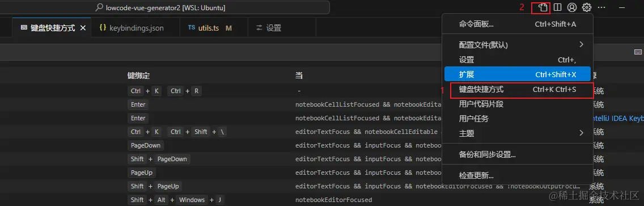Click the Open Keyboard Shortcuts JSON icon

[543, 7]
